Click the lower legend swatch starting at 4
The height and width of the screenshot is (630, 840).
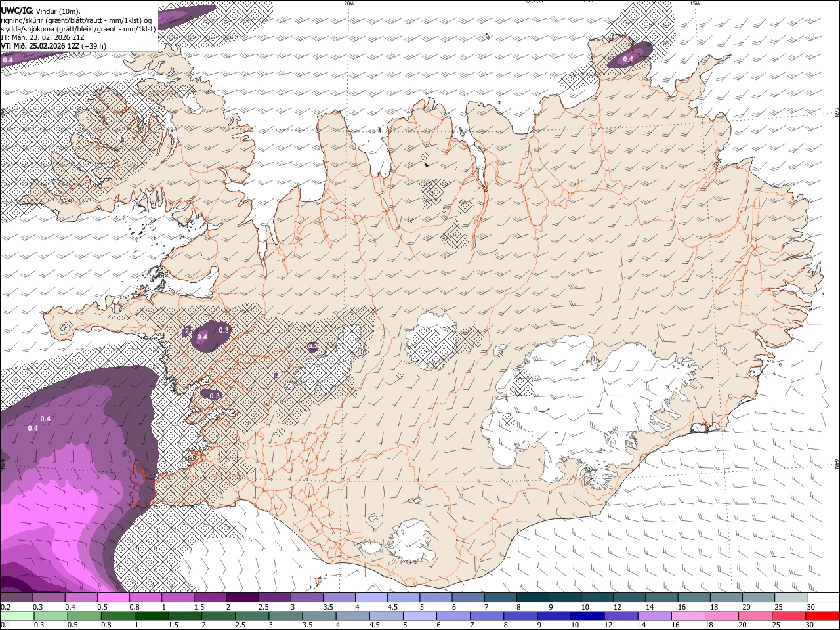click(352, 616)
